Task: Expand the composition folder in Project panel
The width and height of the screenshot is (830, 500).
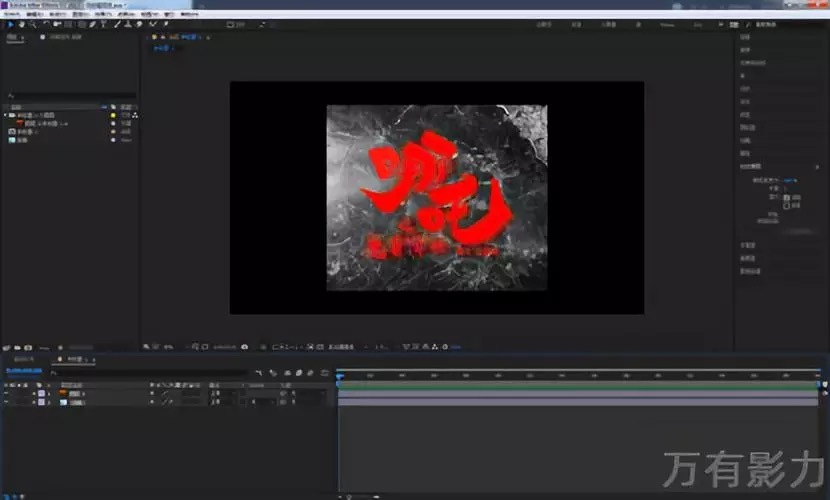Action: 5,115
